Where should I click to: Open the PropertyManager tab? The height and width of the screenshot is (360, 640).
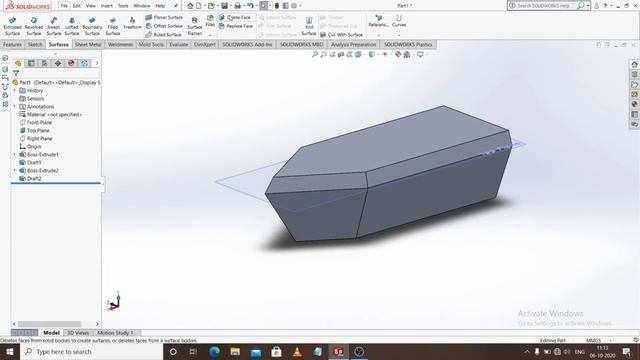[31, 63]
